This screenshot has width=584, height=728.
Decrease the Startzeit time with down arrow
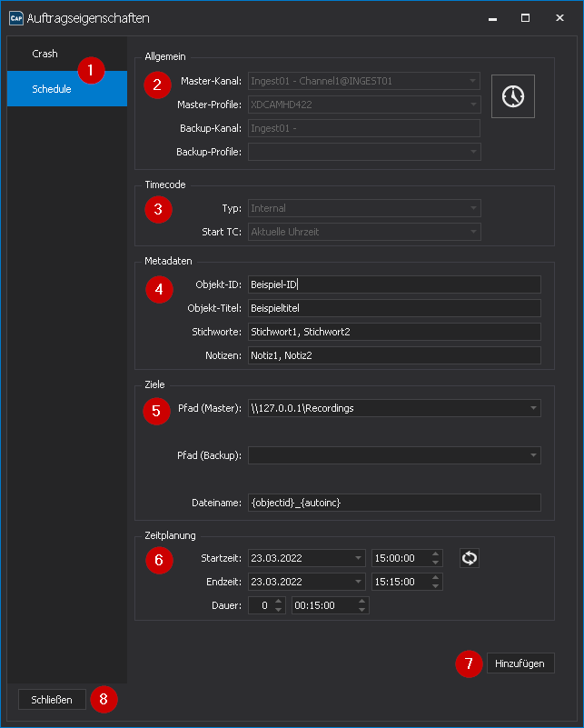(x=435, y=563)
